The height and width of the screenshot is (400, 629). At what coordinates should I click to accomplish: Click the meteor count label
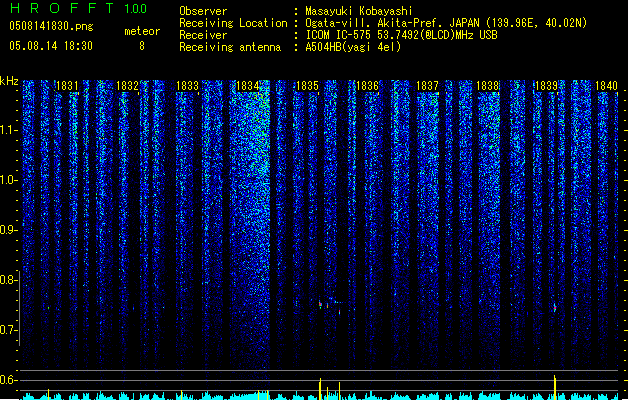point(142,31)
